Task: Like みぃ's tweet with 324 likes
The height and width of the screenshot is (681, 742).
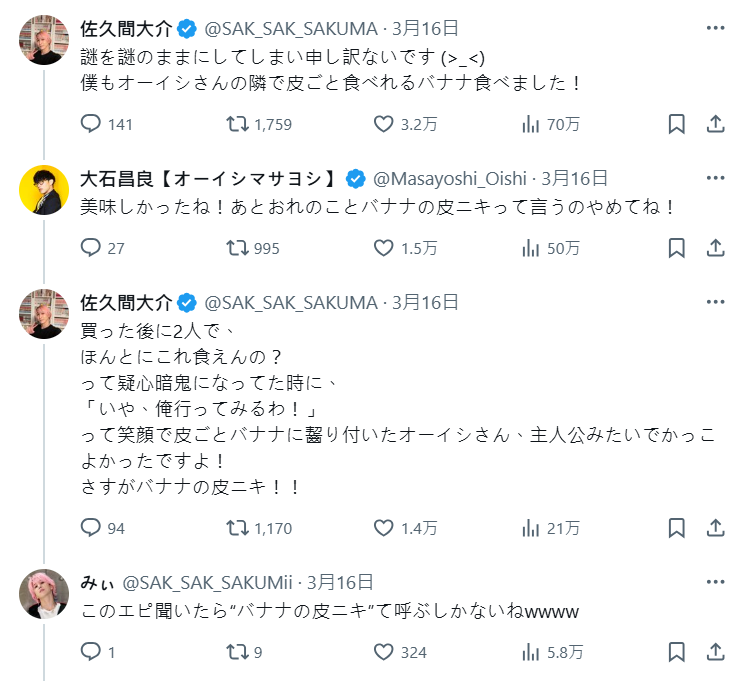Action: [384, 651]
